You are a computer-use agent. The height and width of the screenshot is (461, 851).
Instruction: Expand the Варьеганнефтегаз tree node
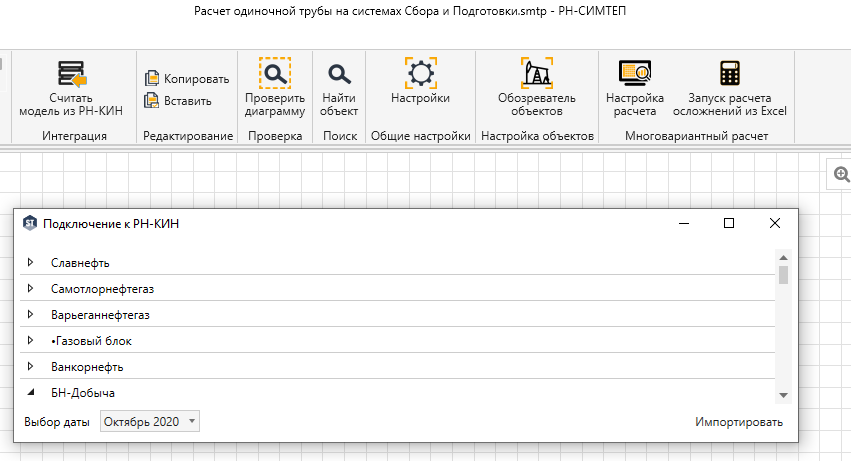(30, 314)
